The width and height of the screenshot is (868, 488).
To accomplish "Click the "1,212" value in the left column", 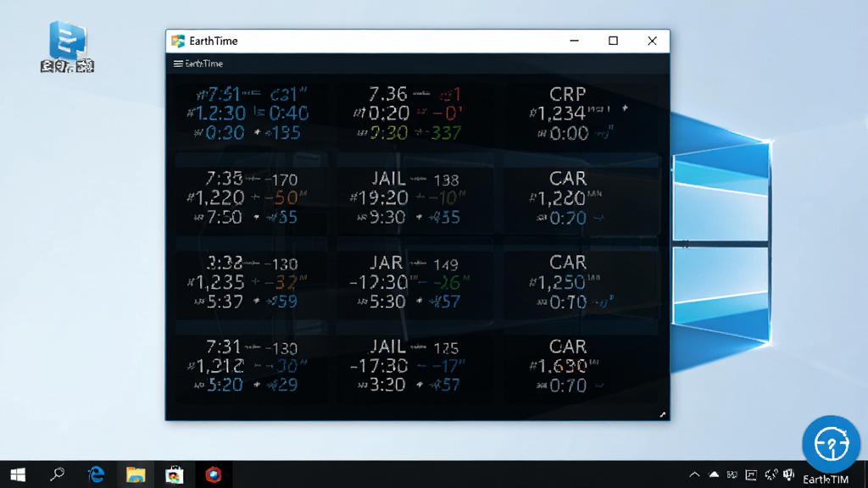I will click(220, 366).
